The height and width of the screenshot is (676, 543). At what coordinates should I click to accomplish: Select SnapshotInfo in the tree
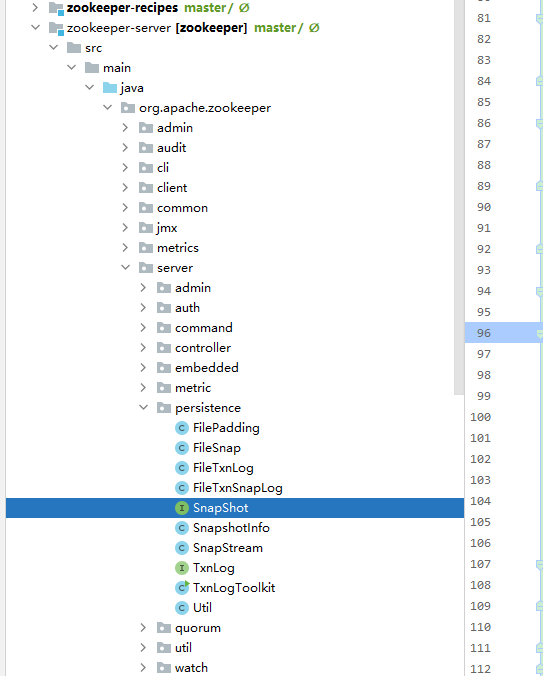[231, 528]
